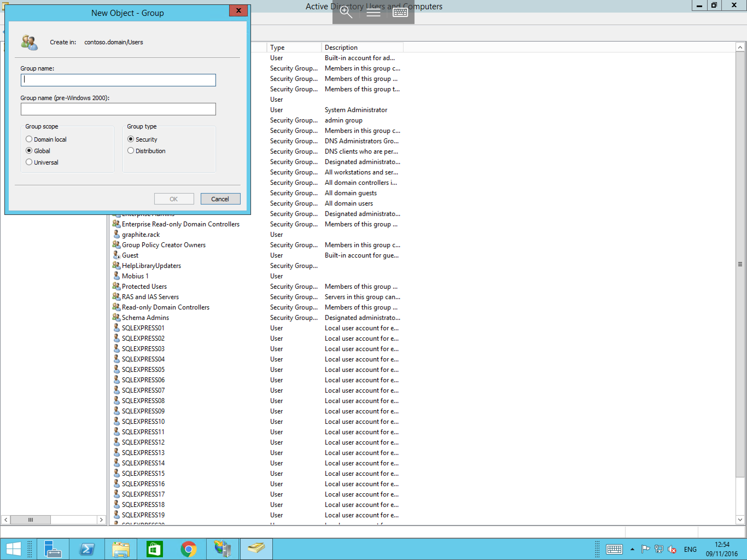Open Windows PowerShell from the taskbar
Image resolution: width=747 pixels, height=560 pixels.
pyautogui.click(x=87, y=549)
